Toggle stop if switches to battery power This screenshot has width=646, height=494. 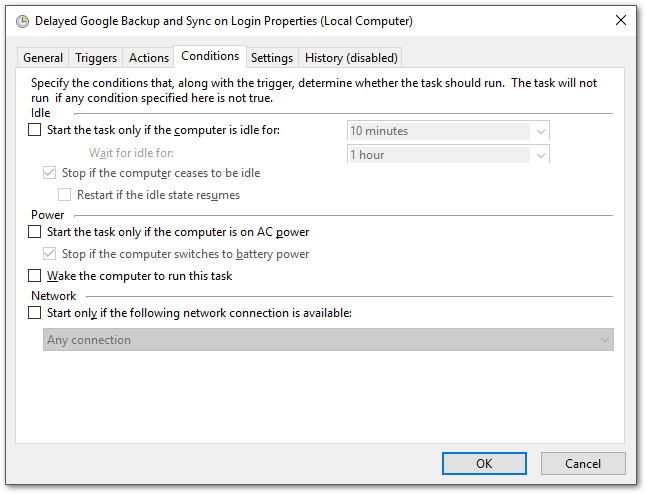(x=49, y=253)
